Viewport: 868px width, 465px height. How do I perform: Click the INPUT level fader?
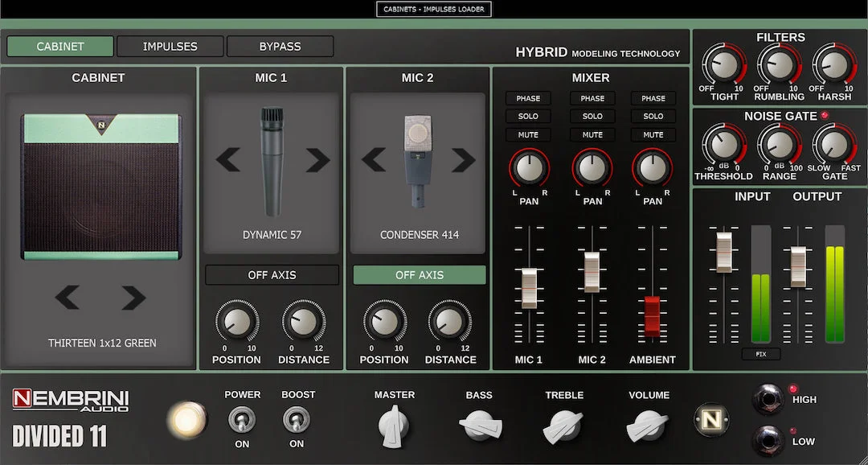click(x=724, y=252)
